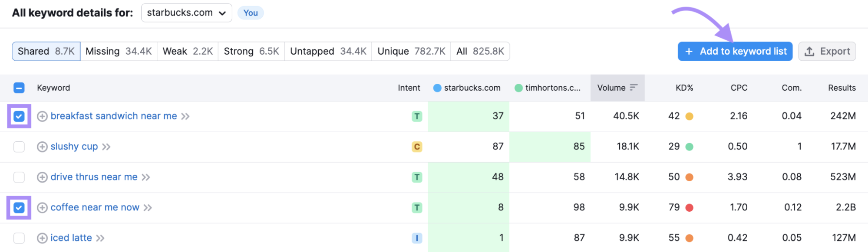
Task: Click KD value 55 for iced latte
Action: tap(674, 238)
